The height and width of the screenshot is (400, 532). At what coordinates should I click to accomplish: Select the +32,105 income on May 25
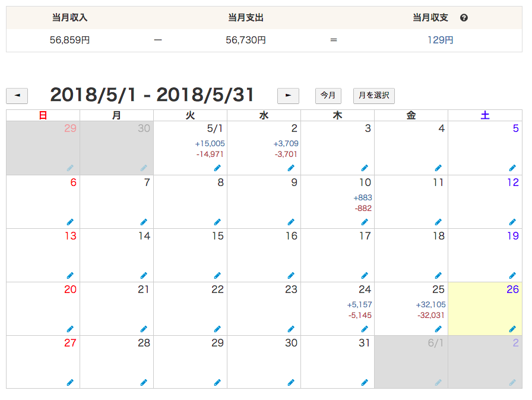(430, 304)
